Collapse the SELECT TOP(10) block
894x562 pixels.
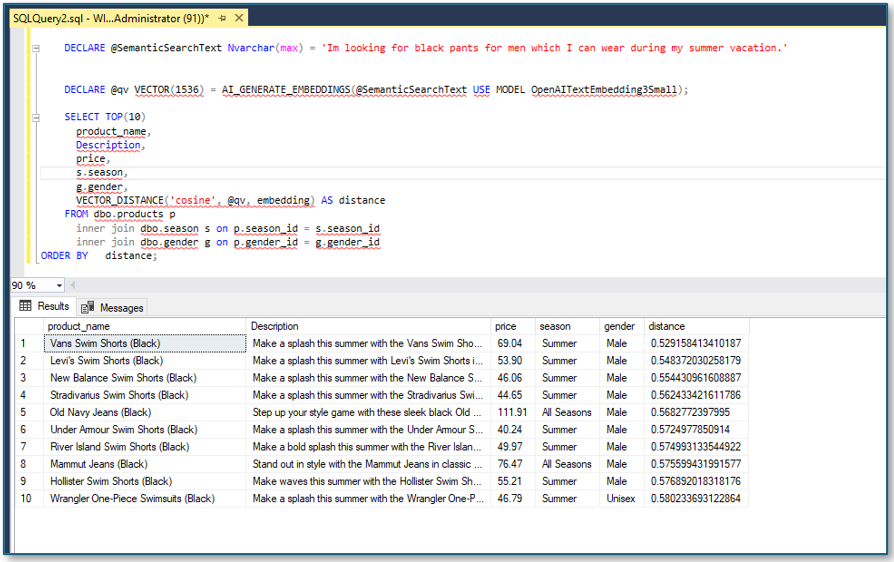click(x=36, y=117)
